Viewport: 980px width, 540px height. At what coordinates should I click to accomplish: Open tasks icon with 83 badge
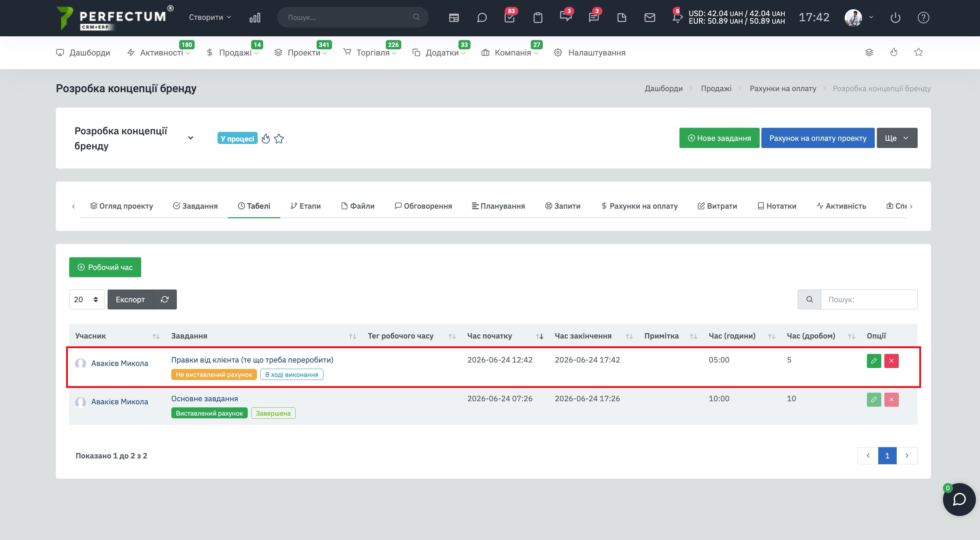click(x=510, y=17)
